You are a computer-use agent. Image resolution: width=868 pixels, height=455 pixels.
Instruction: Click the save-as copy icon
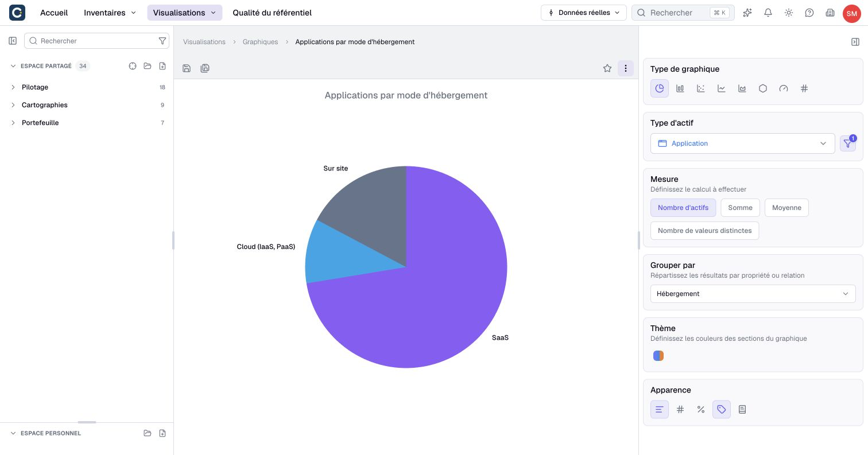coord(205,68)
